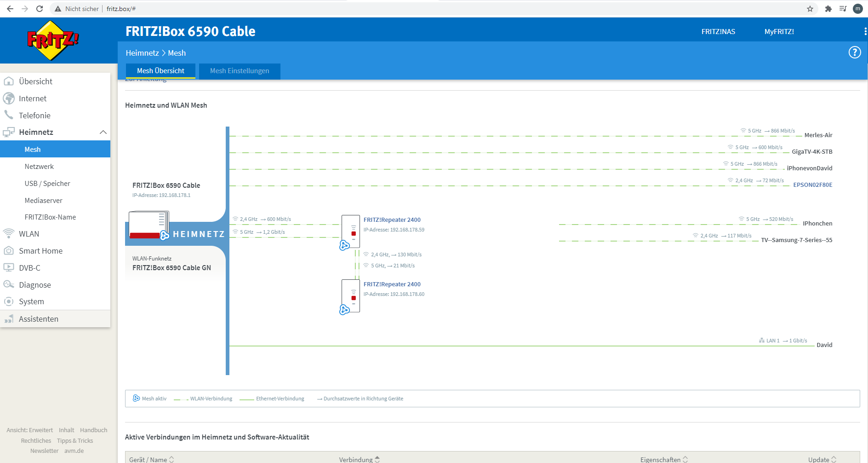Screen dimensions: 868x463
Task: Open the browser profile avatar
Action: tap(858, 9)
